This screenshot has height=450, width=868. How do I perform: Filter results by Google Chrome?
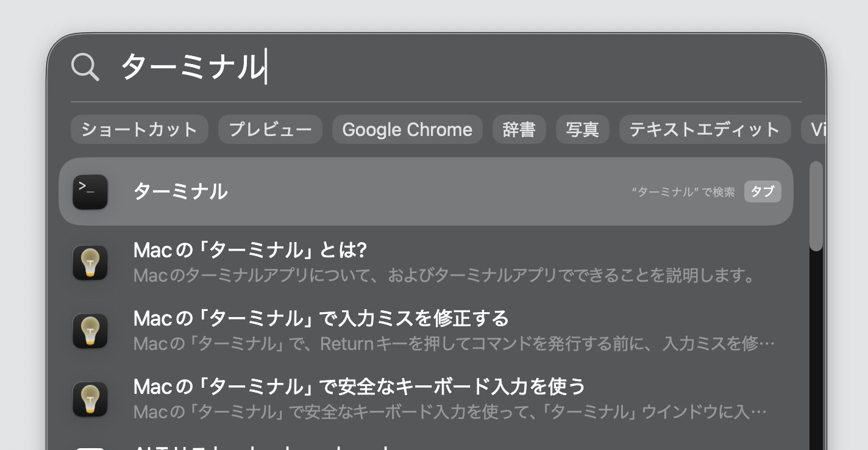(x=407, y=129)
